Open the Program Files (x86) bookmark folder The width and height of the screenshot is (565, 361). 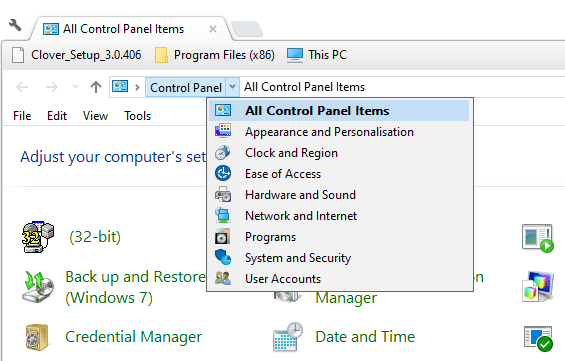pyautogui.click(x=214, y=55)
